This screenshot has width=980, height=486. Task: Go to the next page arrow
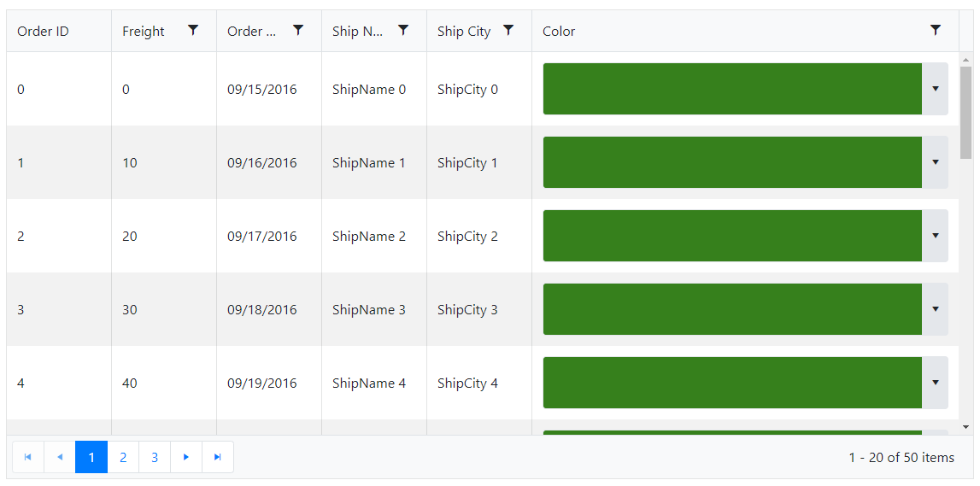pos(186,457)
